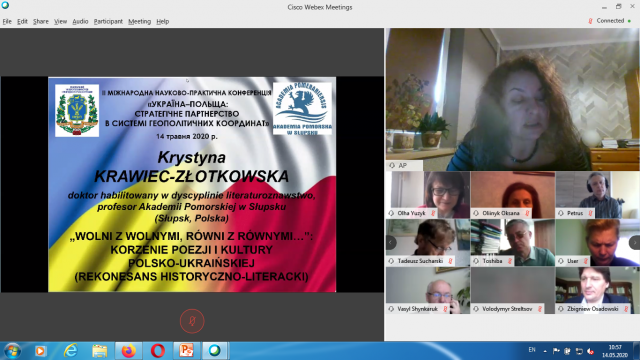Switch to PowerPoint from taskbar
640x360 pixels.
coord(186,351)
